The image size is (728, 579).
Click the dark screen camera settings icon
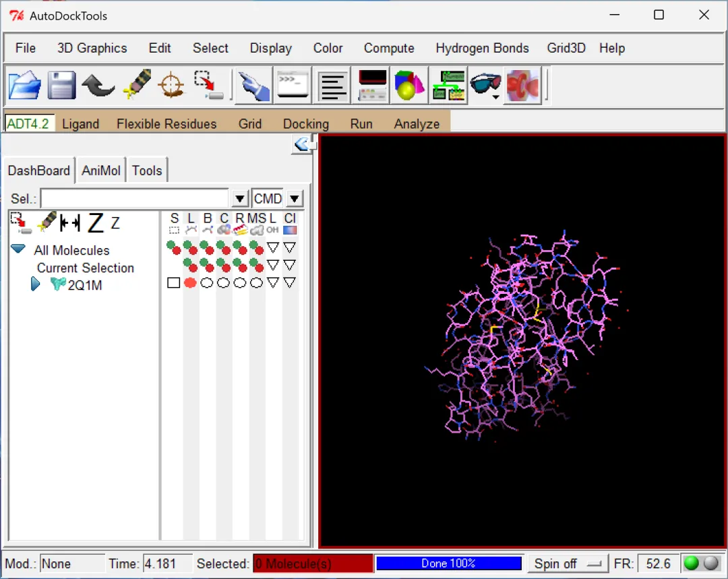coord(371,86)
